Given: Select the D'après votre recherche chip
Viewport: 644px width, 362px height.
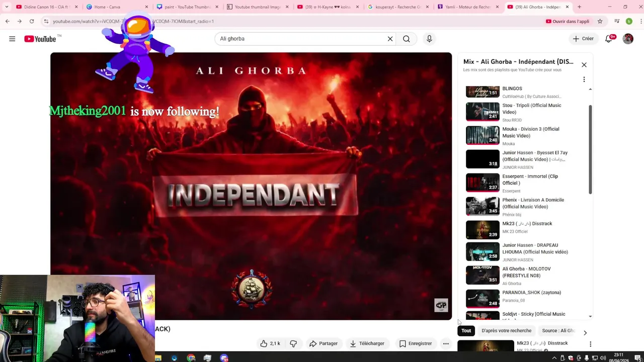Looking at the screenshot, I should 506,331.
